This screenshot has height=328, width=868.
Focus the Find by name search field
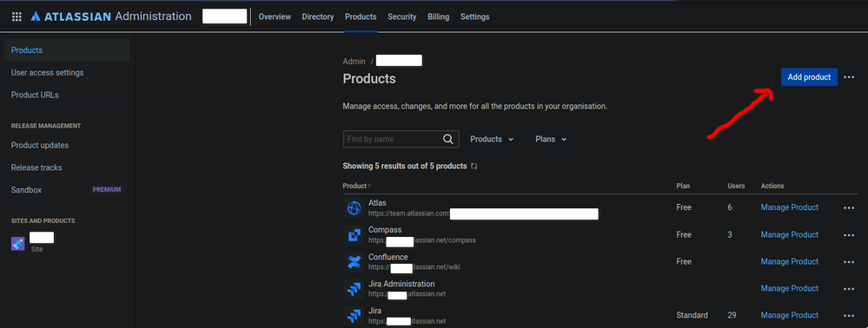(x=401, y=139)
